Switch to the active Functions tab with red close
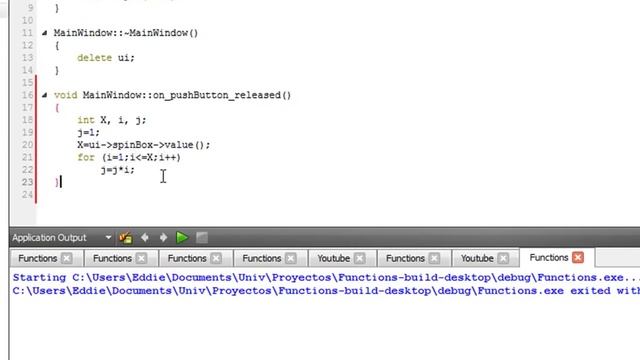The height and width of the screenshot is (360, 640). point(549,258)
